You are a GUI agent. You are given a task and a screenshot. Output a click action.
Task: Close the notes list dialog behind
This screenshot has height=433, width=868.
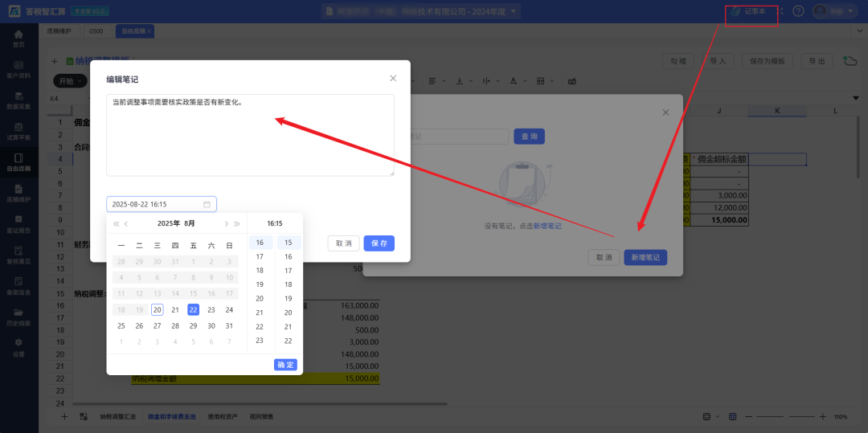tap(665, 112)
